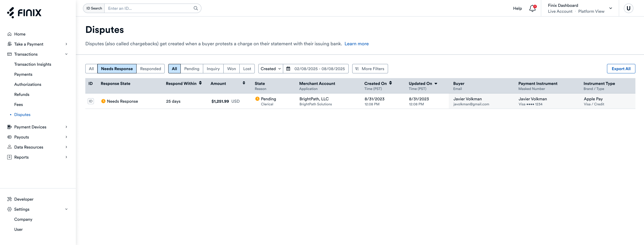Open the Created date type dropdown
This screenshot has width=644, height=245.
pyautogui.click(x=270, y=69)
